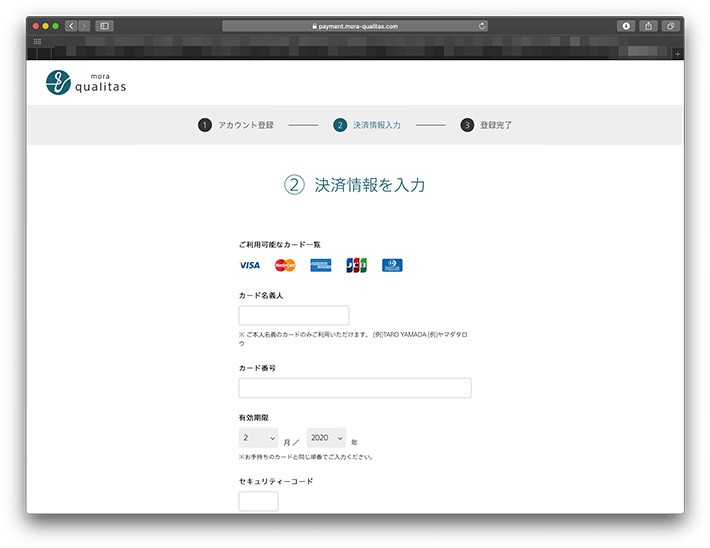Toggle the Safari sidebar button
This screenshot has width=710, height=548.
104,26
